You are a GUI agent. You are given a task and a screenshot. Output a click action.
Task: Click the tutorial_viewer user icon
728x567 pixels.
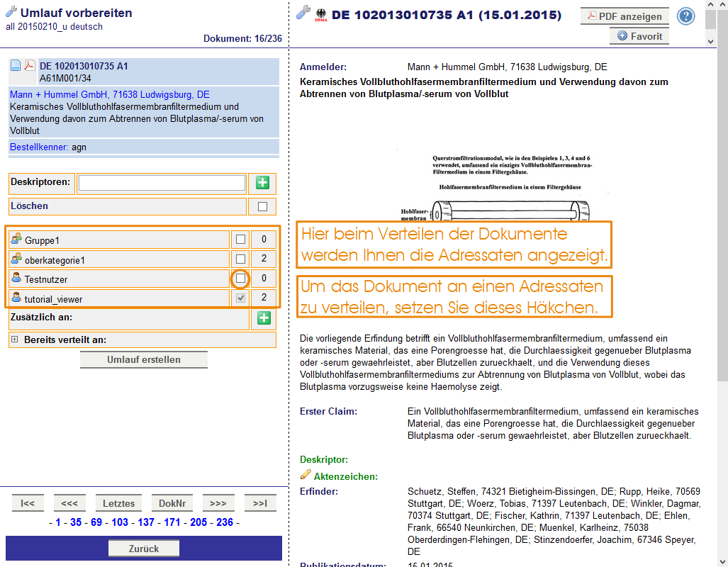pos(16,297)
